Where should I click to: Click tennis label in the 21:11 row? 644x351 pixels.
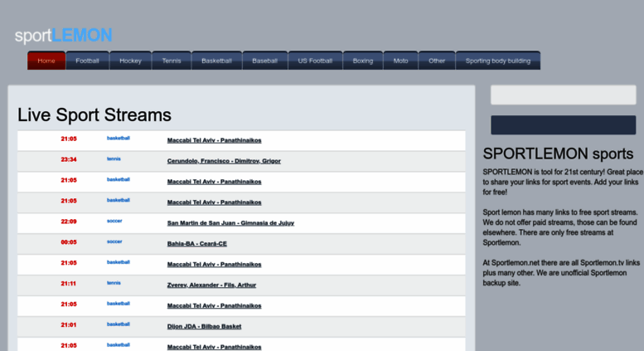(114, 283)
